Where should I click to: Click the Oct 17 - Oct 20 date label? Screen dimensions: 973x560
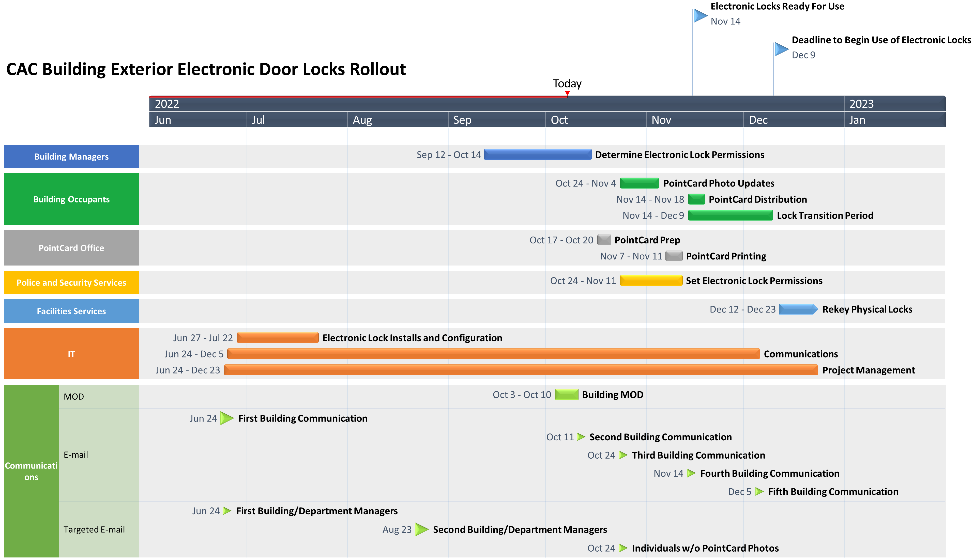tap(561, 240)
